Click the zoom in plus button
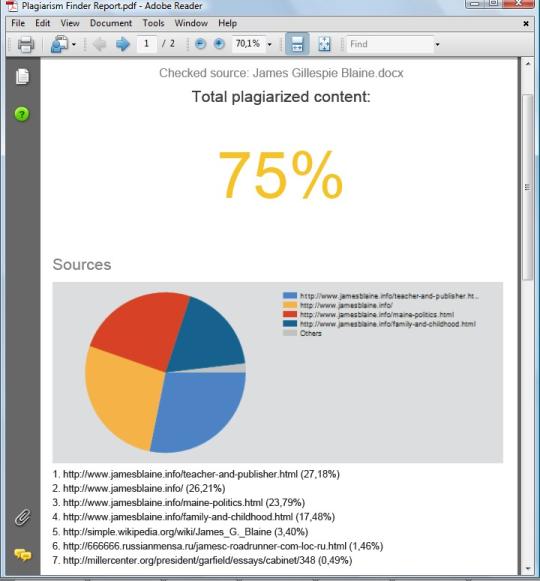Viewport: 540px width, 581px height. (219, 44)
